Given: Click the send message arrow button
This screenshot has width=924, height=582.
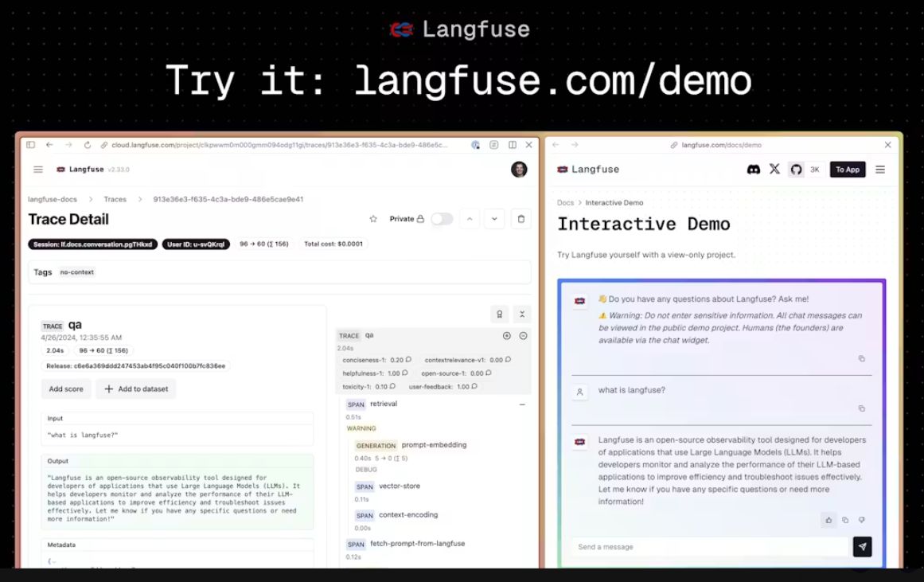Looking at the screenshot, I should coord(862,547).
